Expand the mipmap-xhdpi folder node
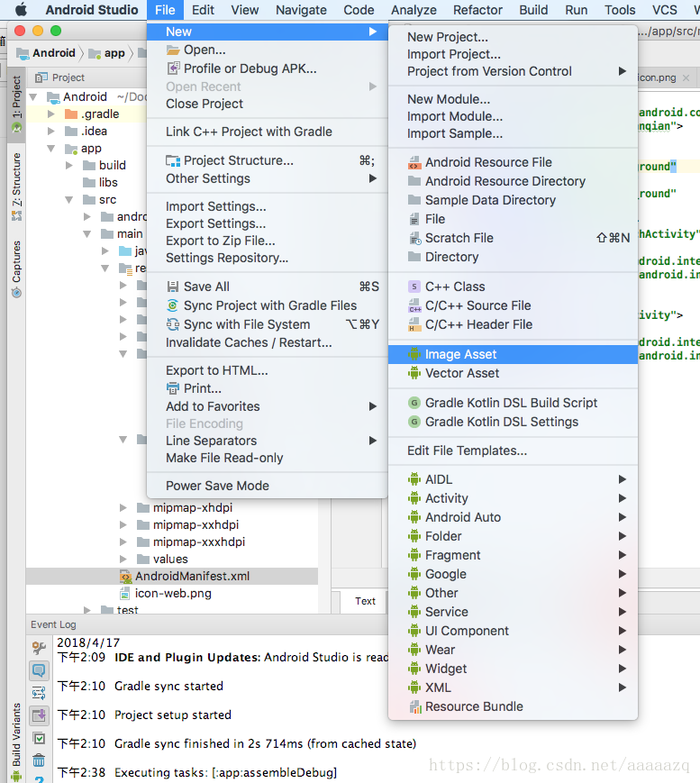700x783 pixels. tap(123, 508)
